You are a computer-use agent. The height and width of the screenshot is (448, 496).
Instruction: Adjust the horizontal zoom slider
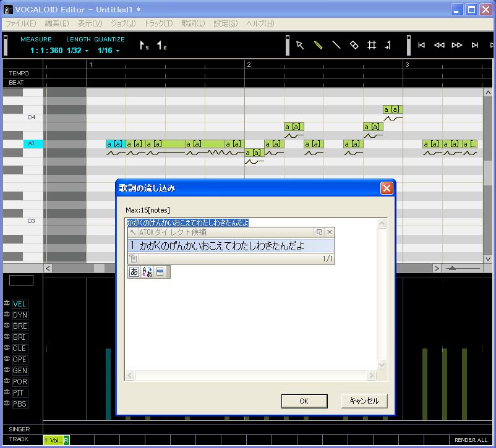tap(452, 268)
